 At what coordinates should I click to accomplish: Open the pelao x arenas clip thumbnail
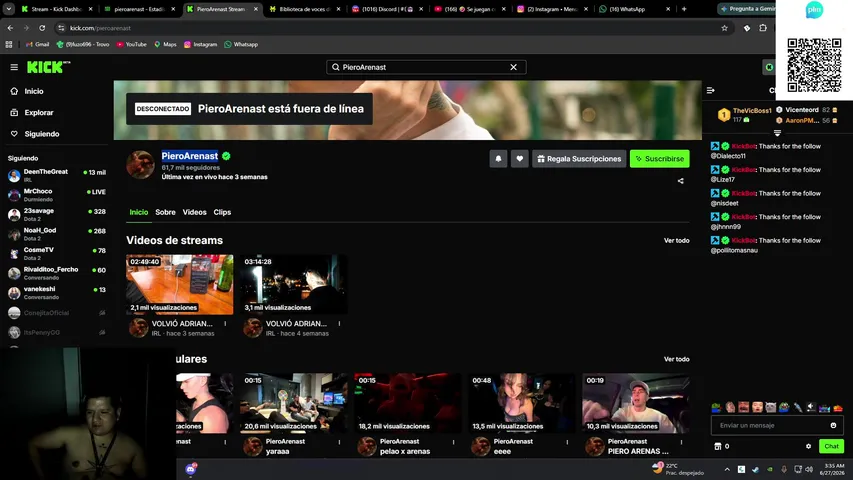pyautogui.click(x=407, y=403)
